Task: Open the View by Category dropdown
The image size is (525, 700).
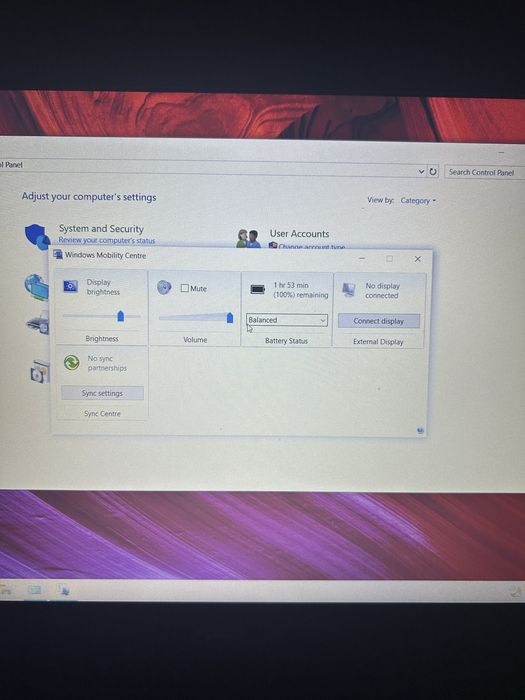Action: [x=418, y=201]
